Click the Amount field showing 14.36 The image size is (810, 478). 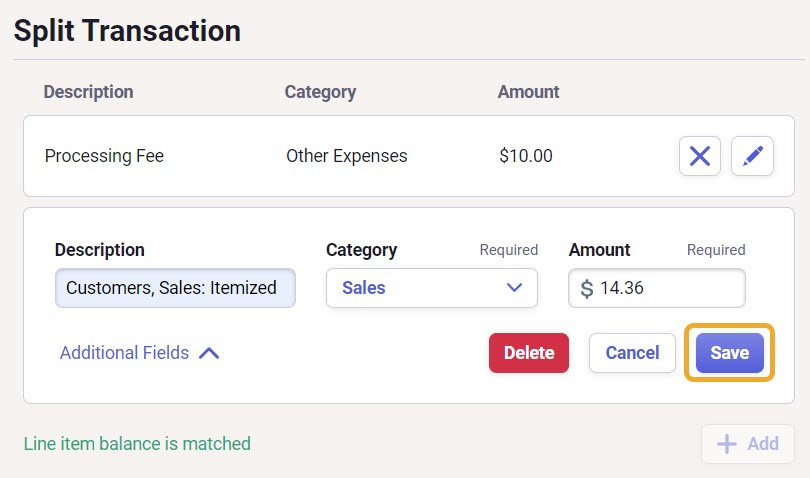tap(657, 288)
